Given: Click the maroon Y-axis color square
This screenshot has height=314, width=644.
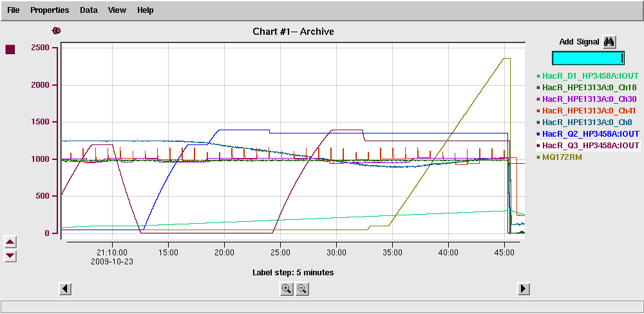Looking at the screenshot, I should coord(10,50).
